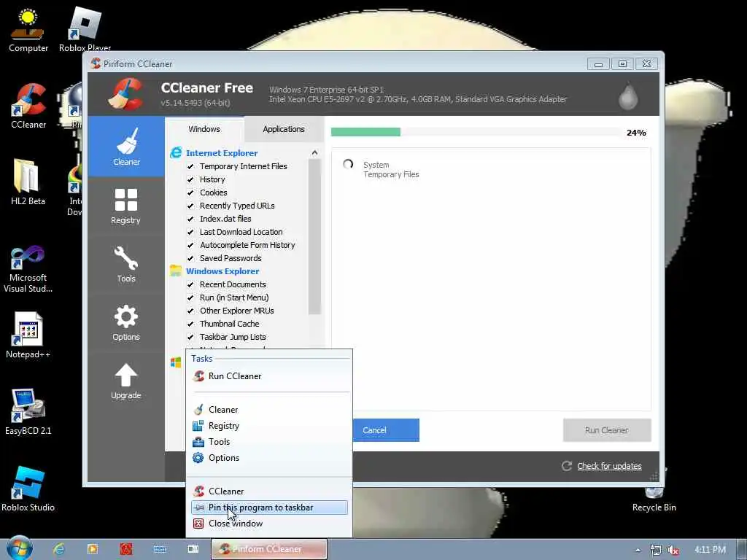747x560 pixels.
Task: Toggle Other Explorer MRUs checkbox
Action: [x=190, y=311]
